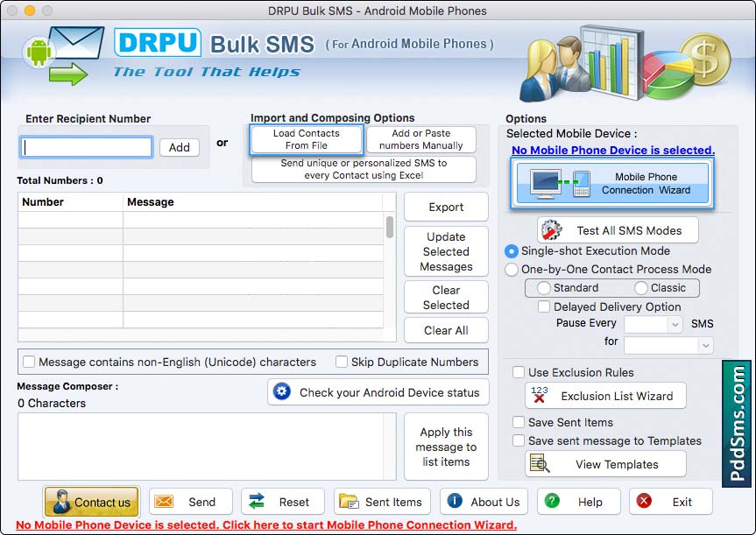Click the Clear Selected button
The width and height of the screenshot is (756, 535).
(x=446, y=298)
